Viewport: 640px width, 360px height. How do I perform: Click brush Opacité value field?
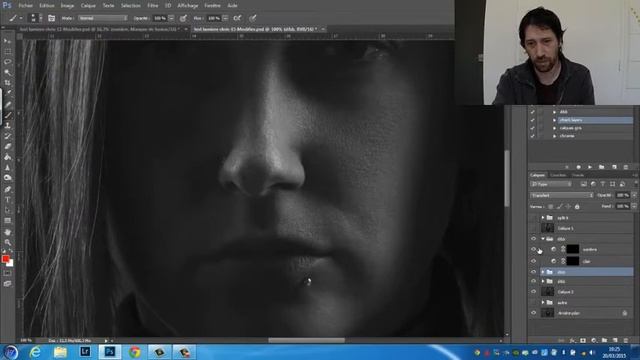click(x=160, y=18)
